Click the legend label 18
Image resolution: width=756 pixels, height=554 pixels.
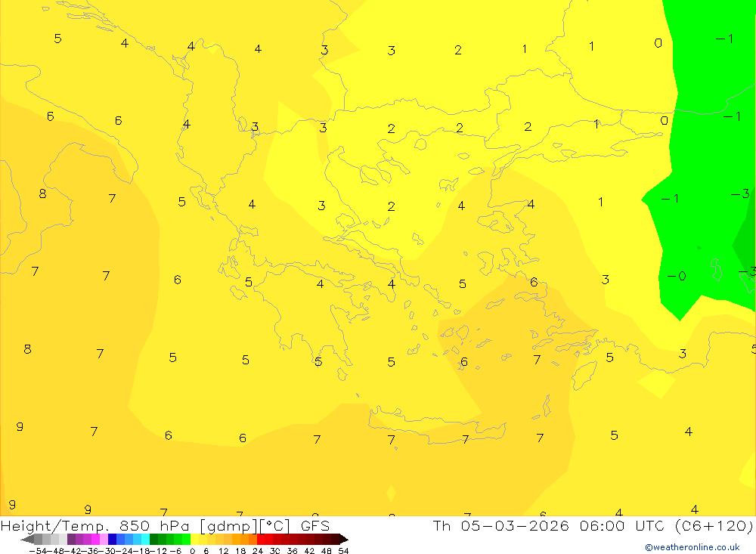(240, 551)
